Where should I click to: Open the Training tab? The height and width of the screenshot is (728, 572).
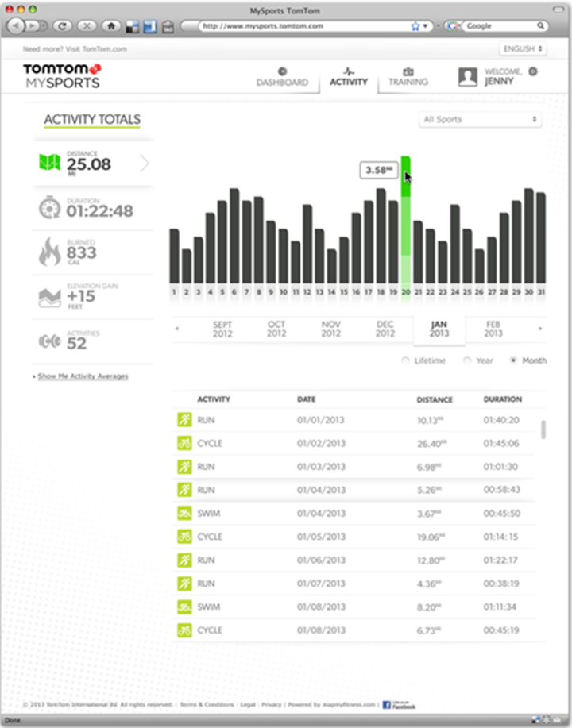point(408,77)
